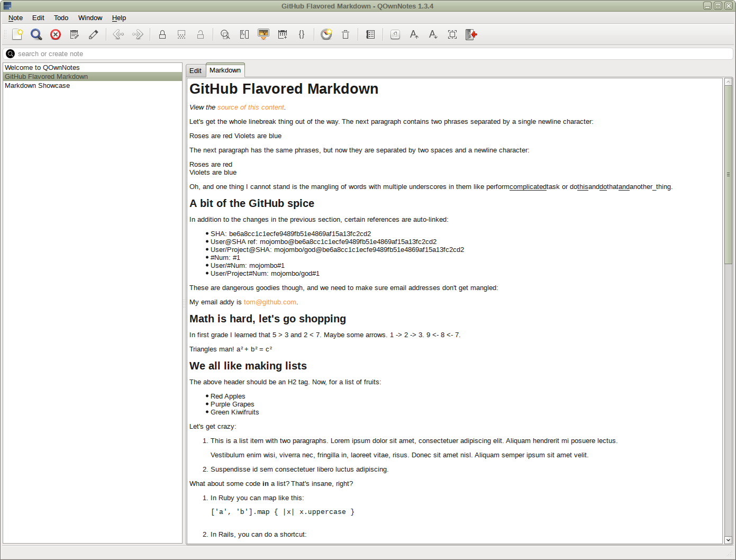Click the 'Red Apples' list item

228,396
